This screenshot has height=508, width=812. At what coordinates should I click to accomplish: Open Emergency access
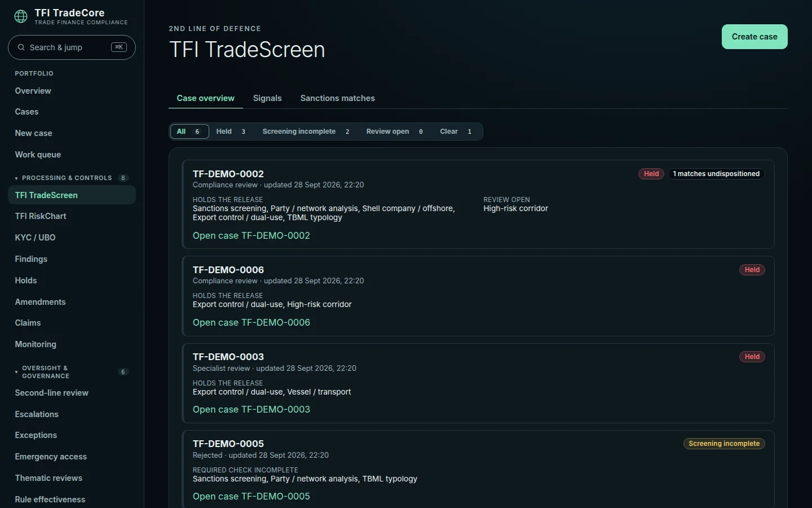[72, 457]
